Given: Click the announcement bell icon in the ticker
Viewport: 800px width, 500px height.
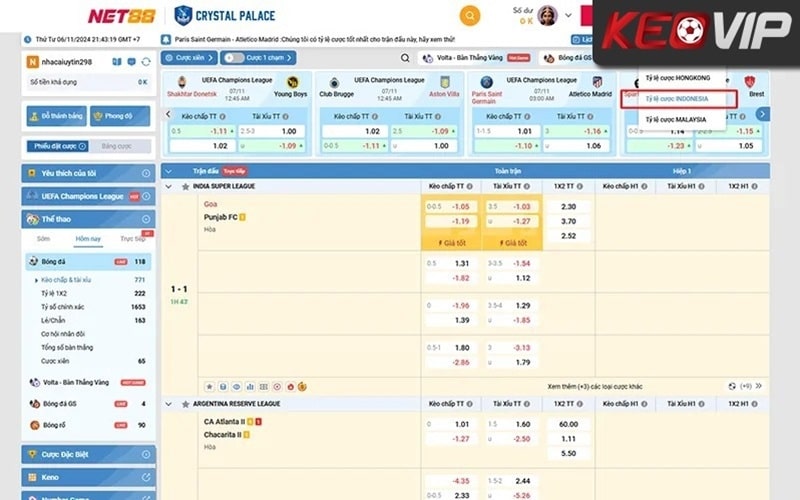Looking at the screenshot, I should 166,39.
